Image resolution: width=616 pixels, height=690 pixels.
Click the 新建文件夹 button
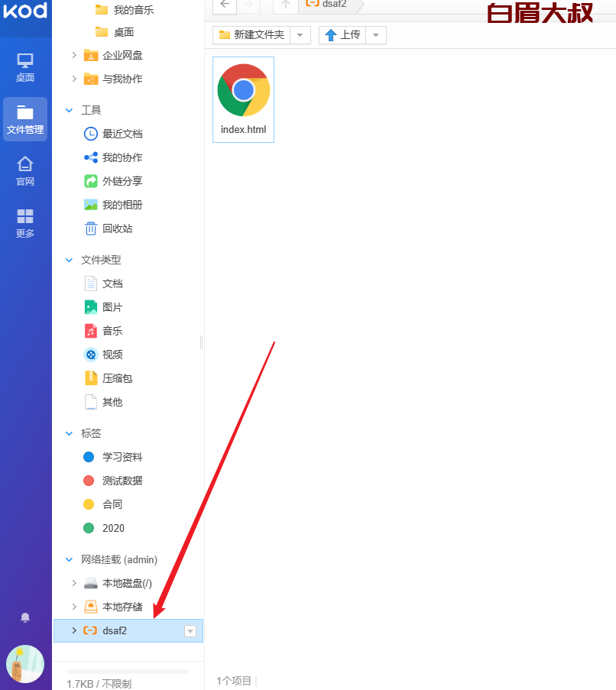251,35
